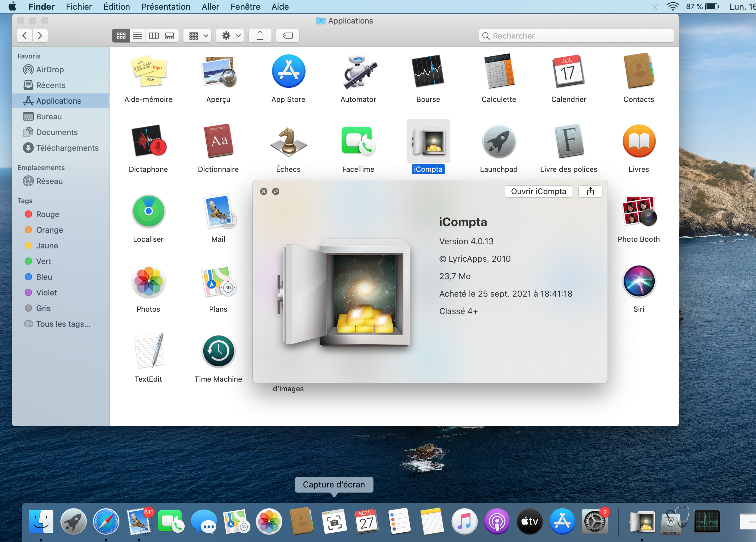Open Messages from the Dock
This screenshot has width=756, height=542.
coord(204,521)
